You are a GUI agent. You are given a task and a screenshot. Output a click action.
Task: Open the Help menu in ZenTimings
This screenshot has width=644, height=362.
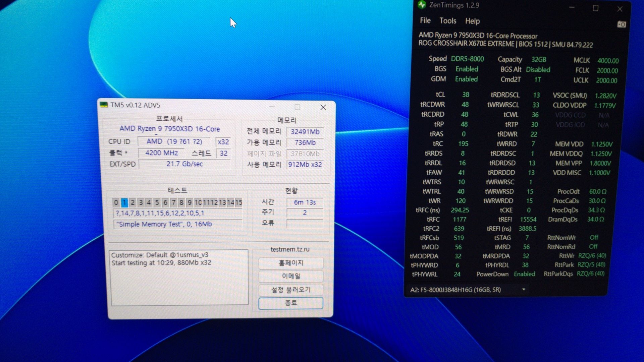(472, 21)
